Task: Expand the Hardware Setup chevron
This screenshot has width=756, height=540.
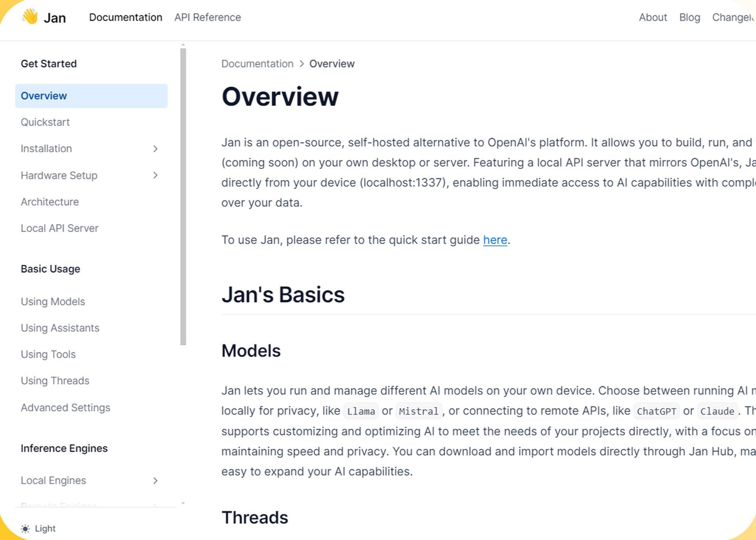Action: point(155,175)
